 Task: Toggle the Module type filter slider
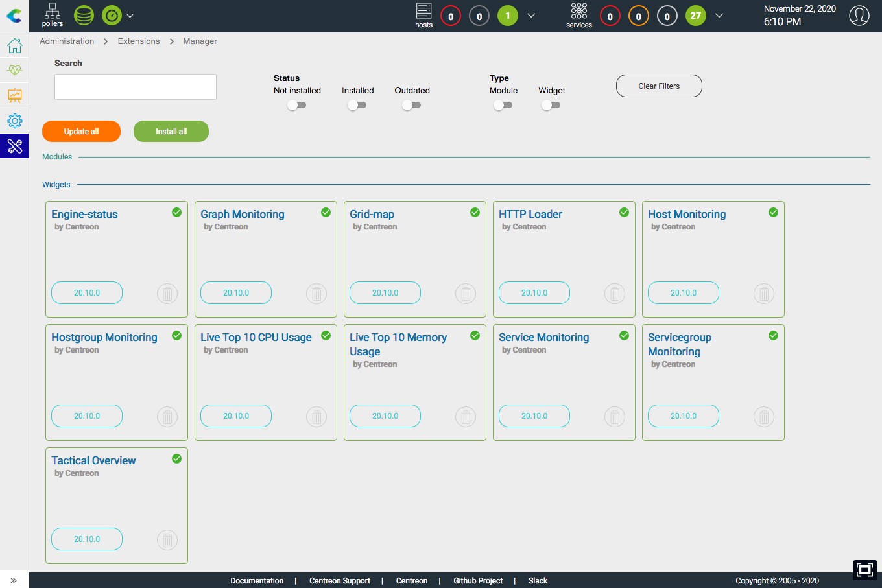pos(503,105)
